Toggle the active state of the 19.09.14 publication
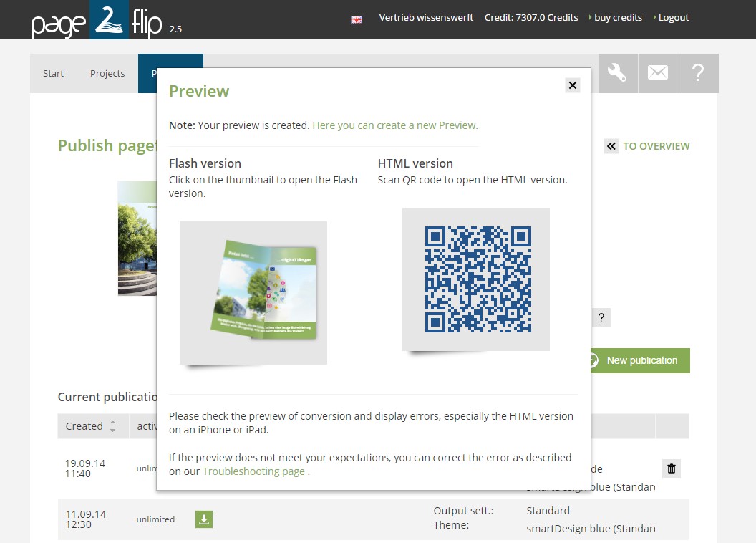This screenshot has width=756, height=543. pyautogui.click(x=150, y=468)
